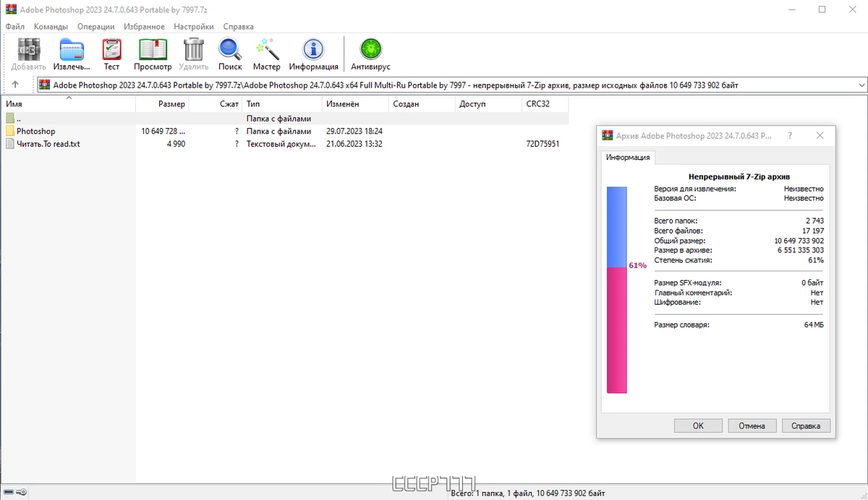Click the packed size value 6 551 335 303
Screen dimensions: 868x500
800,250
